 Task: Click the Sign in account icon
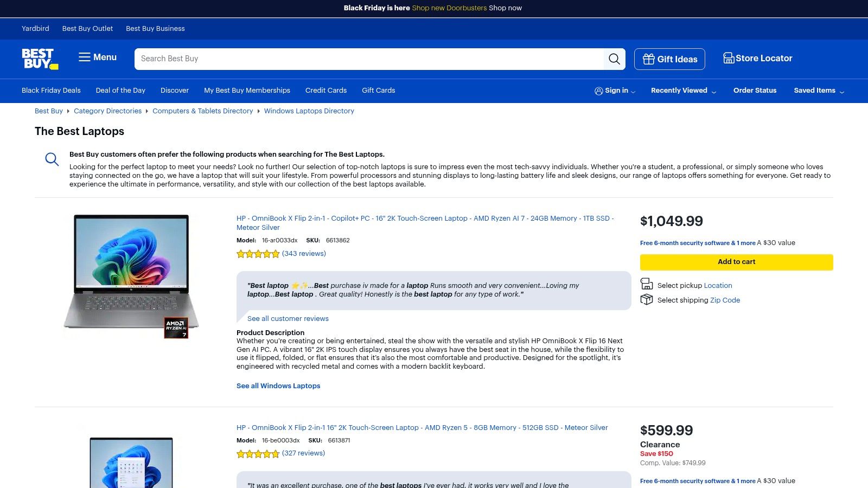[x=599, y=91]
